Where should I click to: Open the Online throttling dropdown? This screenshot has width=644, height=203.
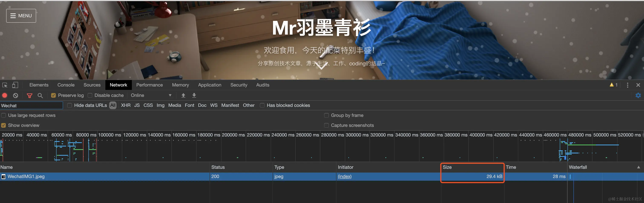151,95
